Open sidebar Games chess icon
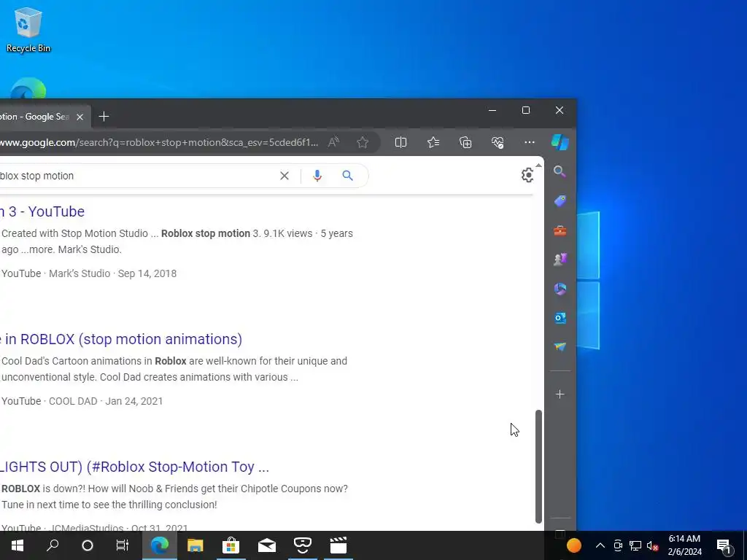The width and height of the screenshot is (747, 560). (560, 260)
